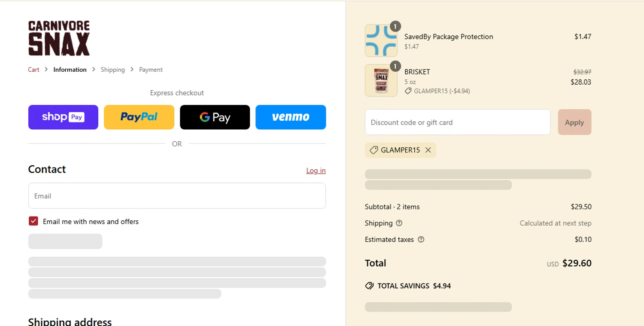The width and height of the screenshot is (644, 326).
Task: Focus Discount code or gift card field
Action: click(458, 122)
